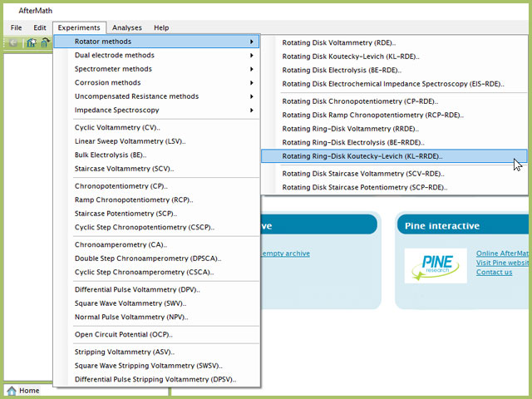Select Chronoamperometry (CA)
The image size is (532, 399).
(x=157, y=245)
